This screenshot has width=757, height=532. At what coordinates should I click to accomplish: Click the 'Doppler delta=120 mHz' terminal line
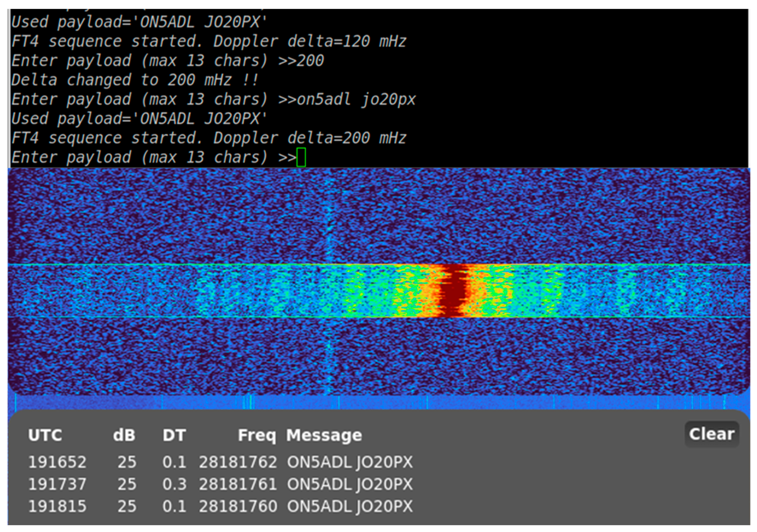208,42
